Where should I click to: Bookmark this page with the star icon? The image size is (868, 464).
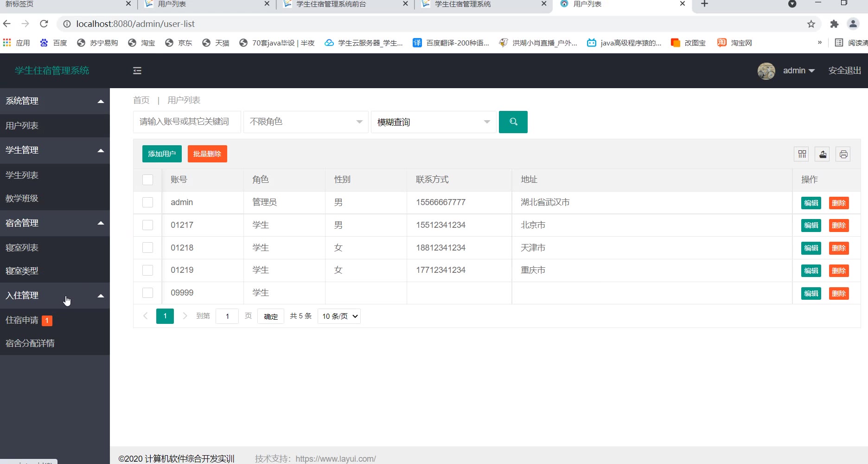(x=811, y=24)
